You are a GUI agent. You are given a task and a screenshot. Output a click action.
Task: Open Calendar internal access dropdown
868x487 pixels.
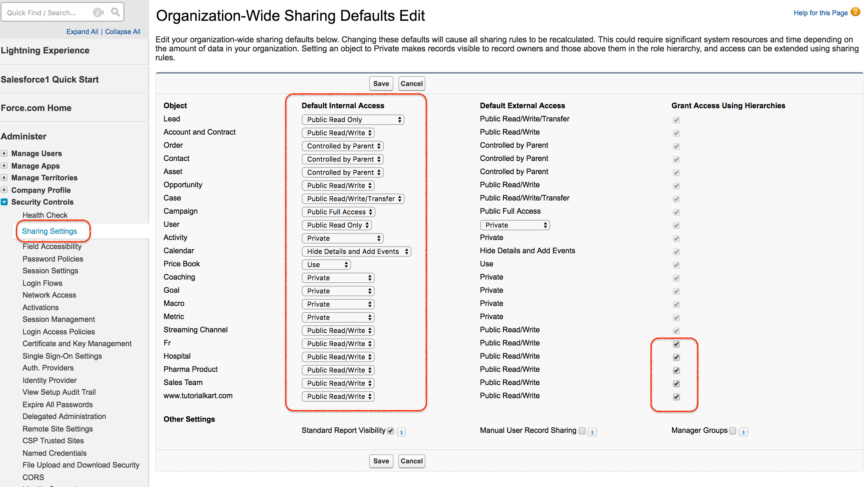click(x=356, y=251)
